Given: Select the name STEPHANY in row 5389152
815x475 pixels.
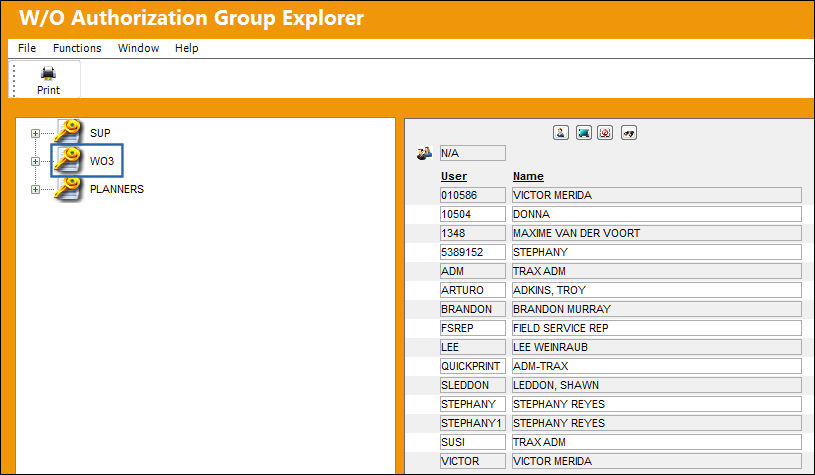Looking at the screenshot, I should [656, 252].
